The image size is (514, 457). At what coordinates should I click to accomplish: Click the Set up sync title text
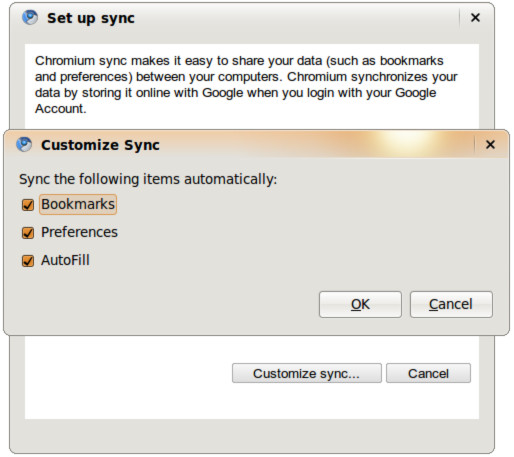click(91, 18)
